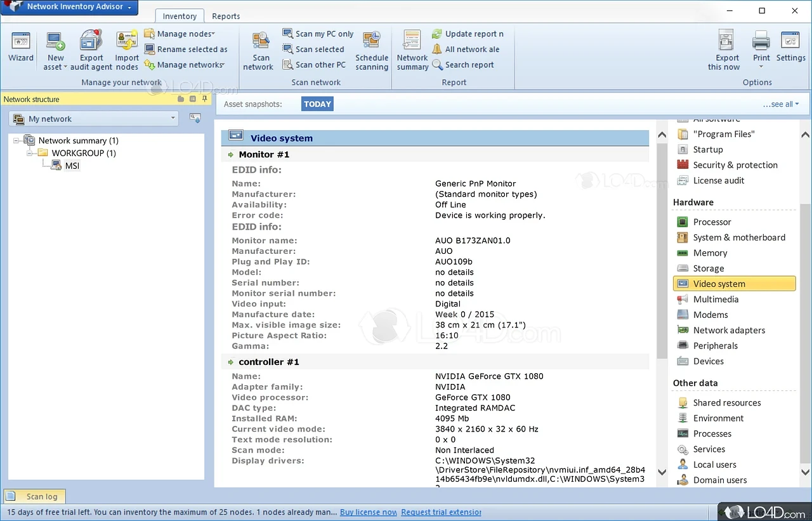
Task: Open the Wizard tool
Action: pyautogui.click(x=21, y=48)
